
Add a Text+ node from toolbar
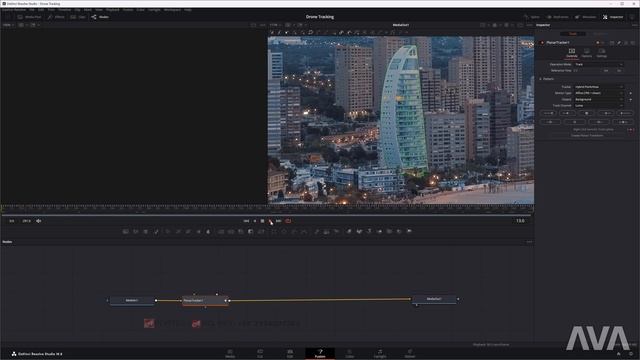(x=146, y=231)
